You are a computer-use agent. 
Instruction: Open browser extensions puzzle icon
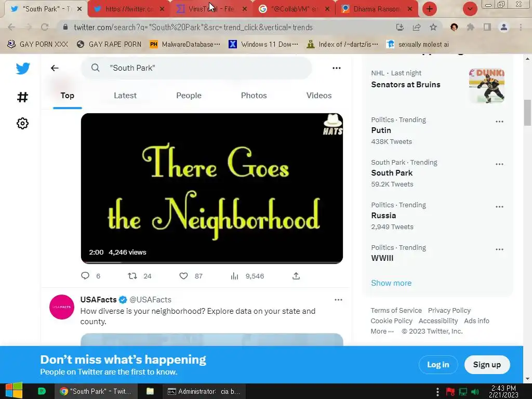coord(470,27)
